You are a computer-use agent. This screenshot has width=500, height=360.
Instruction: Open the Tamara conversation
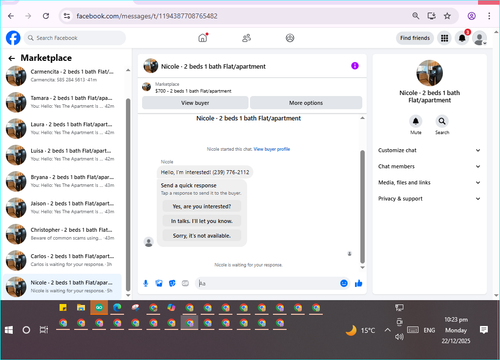pyautogui.click(x=62, y=102)
